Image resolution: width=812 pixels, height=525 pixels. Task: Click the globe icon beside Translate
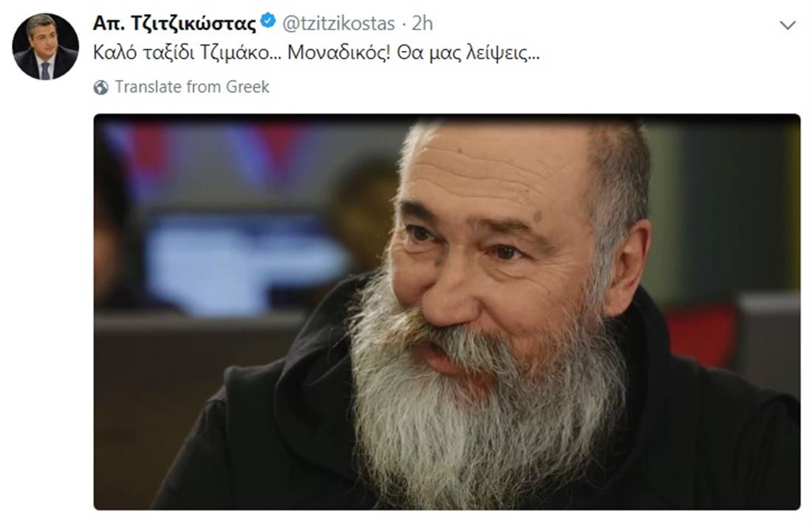click(101, 87)
